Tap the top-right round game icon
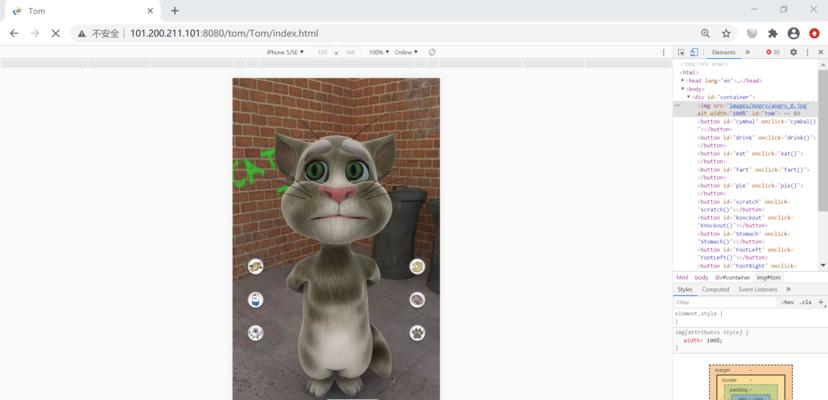 [x=417, y=266]
